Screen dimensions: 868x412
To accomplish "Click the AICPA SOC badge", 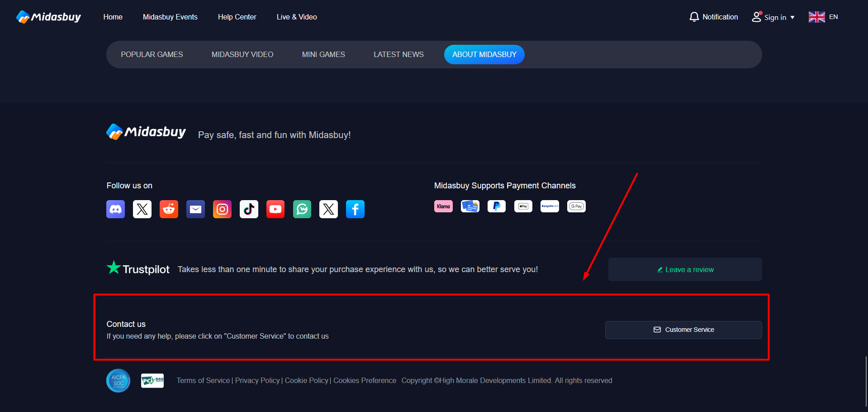I will coord(118,380).
